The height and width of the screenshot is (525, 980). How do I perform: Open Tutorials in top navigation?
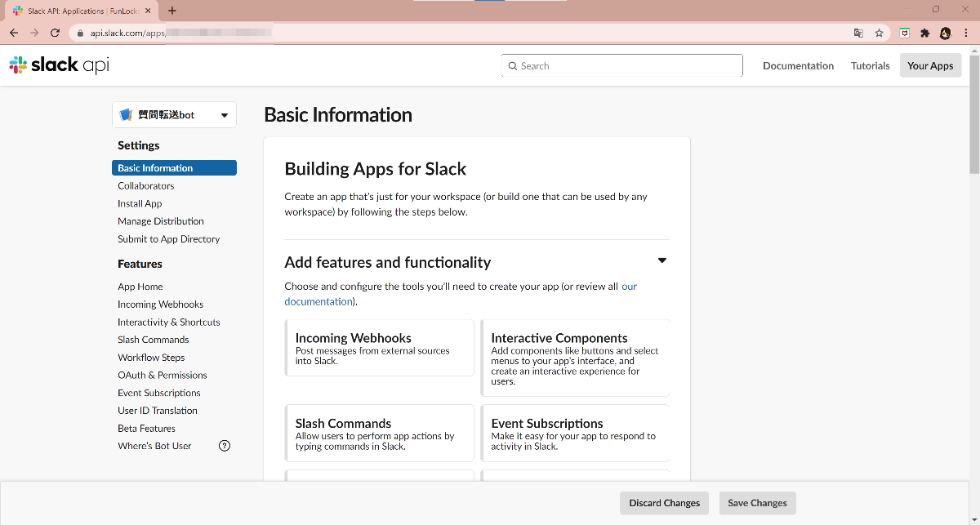(870, 66)
